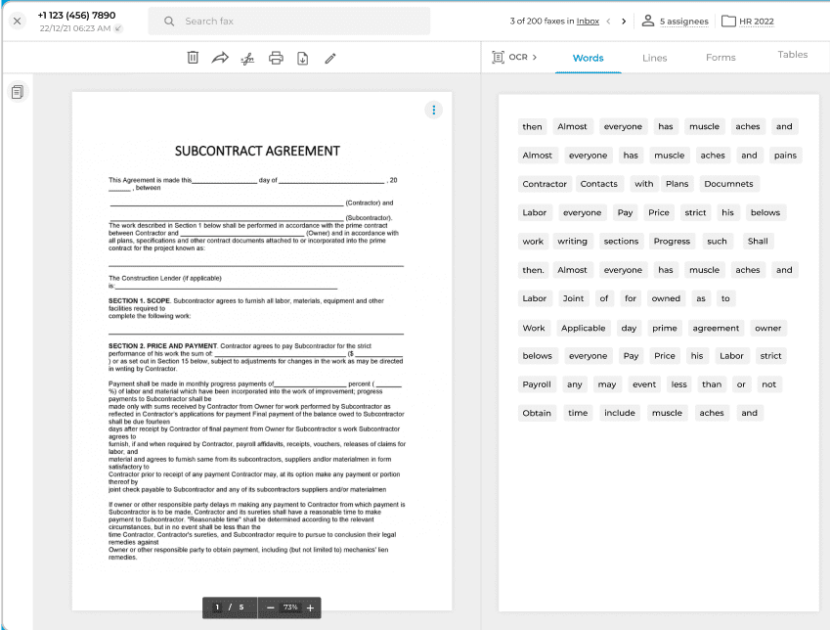Zoom in with the plus button
Image resolution: width=830 pixels, height=630 pixels.
[310, 607]
